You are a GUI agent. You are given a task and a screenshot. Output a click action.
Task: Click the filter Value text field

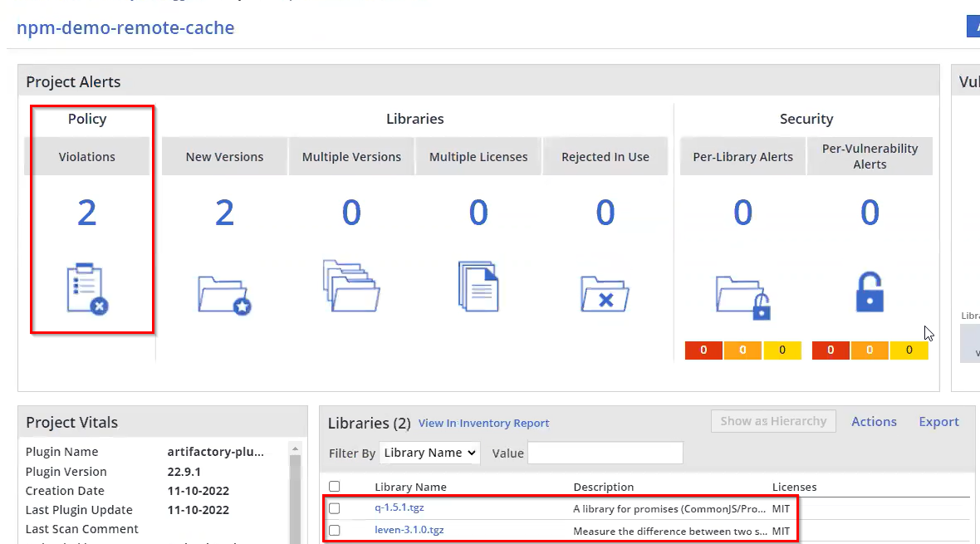click(x=605, y=453)
